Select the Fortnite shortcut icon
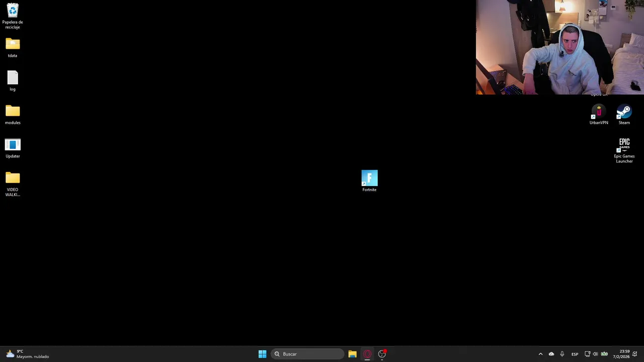Viewport: 644px width, 362px height. (369, 180)
